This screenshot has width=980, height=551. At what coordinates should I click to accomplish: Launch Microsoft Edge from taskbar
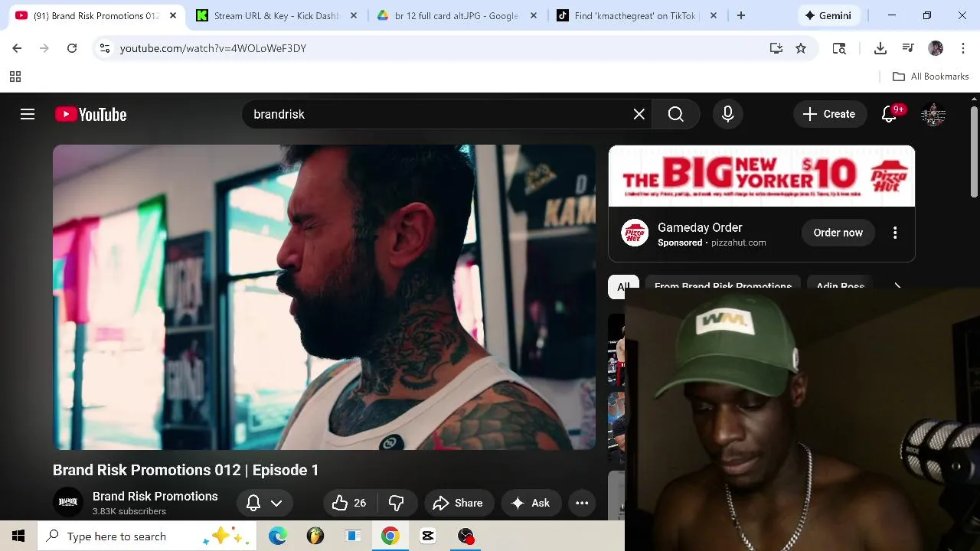[277, 536]
